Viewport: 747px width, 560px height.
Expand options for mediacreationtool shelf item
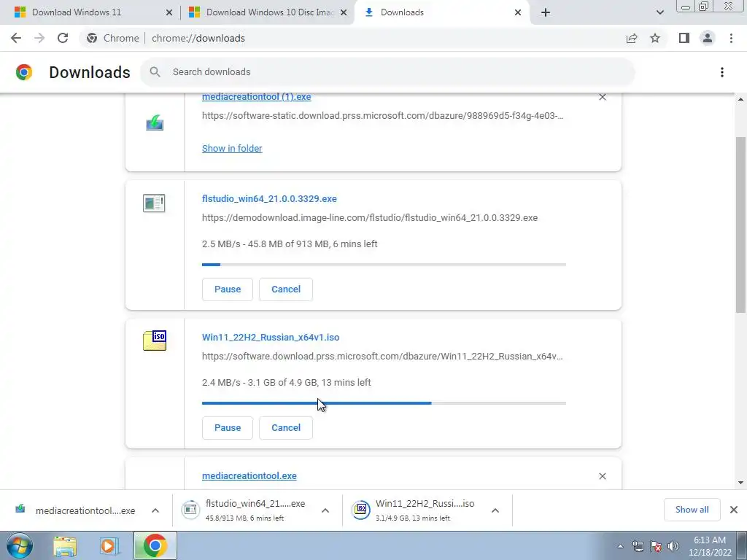point(155,510)
